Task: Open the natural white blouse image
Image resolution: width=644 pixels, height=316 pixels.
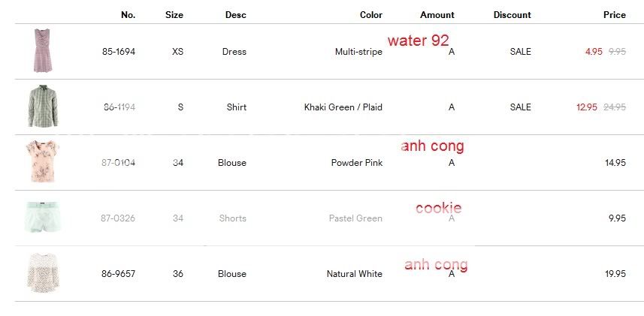Action: pos(43,273)
